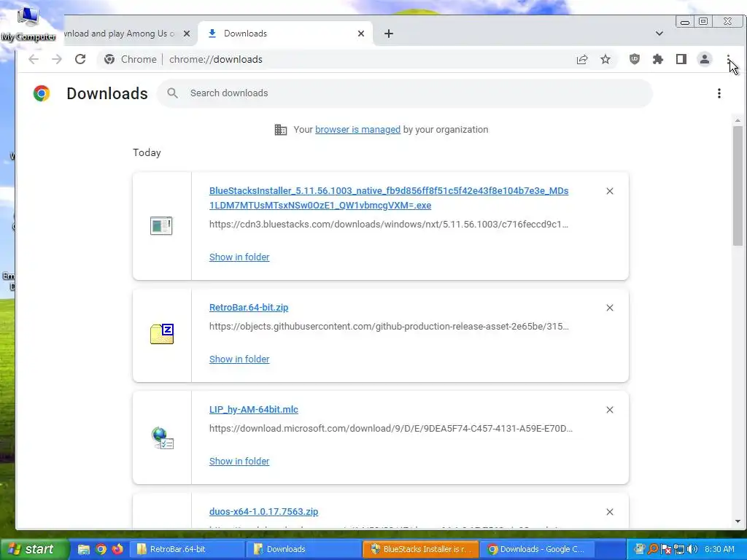Open the BlueStacksInstaller exe file link

tap(388, 198)
